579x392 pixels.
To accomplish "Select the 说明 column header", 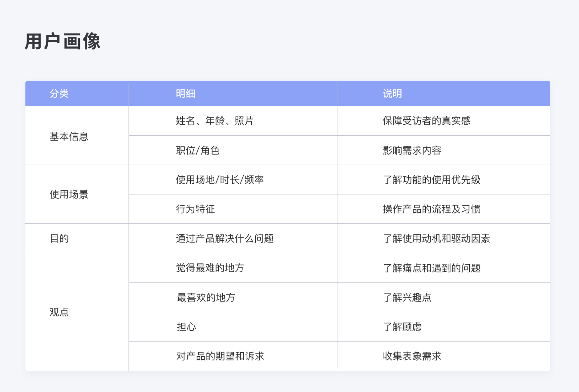I will click(392, 94).
